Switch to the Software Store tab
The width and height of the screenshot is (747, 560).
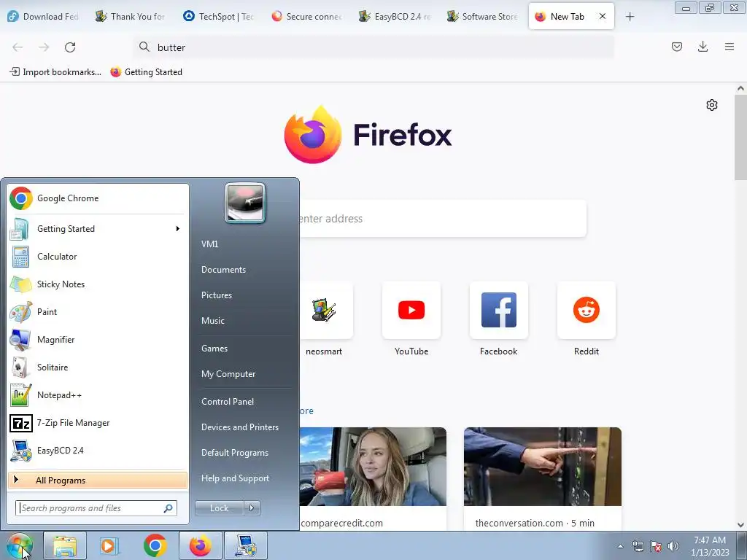point(482,16)
